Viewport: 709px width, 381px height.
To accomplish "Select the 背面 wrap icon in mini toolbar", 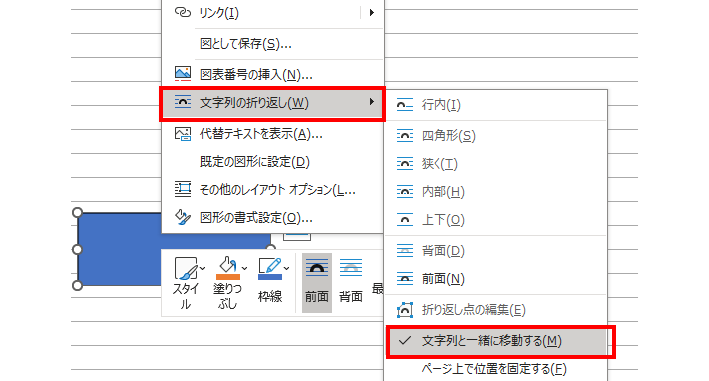I will 351,268.
